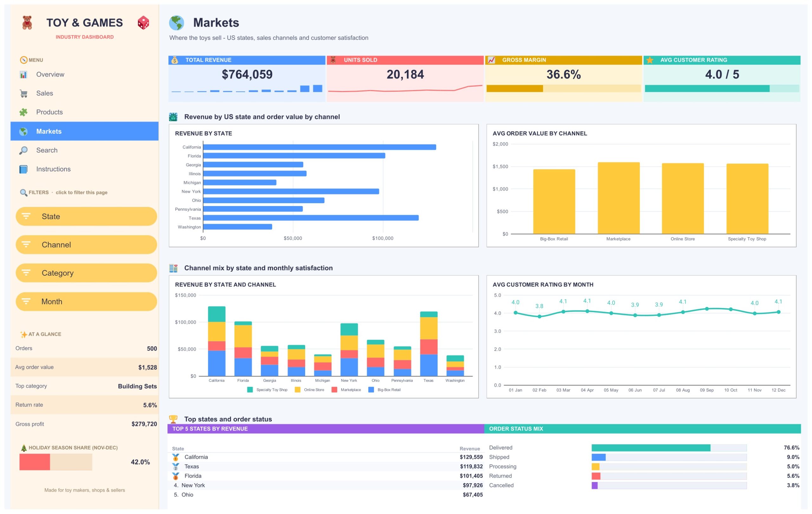Click the star icon on Avg Customer Rating
This screenshot has width=812, height=514.
[650, 60]
